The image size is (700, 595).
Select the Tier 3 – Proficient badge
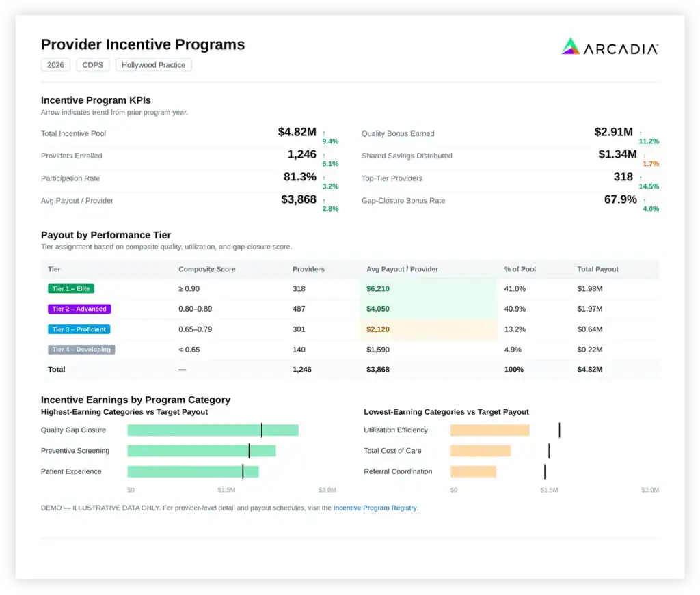coord(79,329)
